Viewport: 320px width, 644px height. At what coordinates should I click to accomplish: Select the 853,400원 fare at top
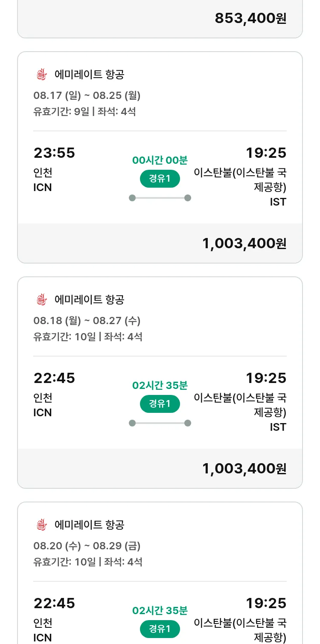click(250, 18)
